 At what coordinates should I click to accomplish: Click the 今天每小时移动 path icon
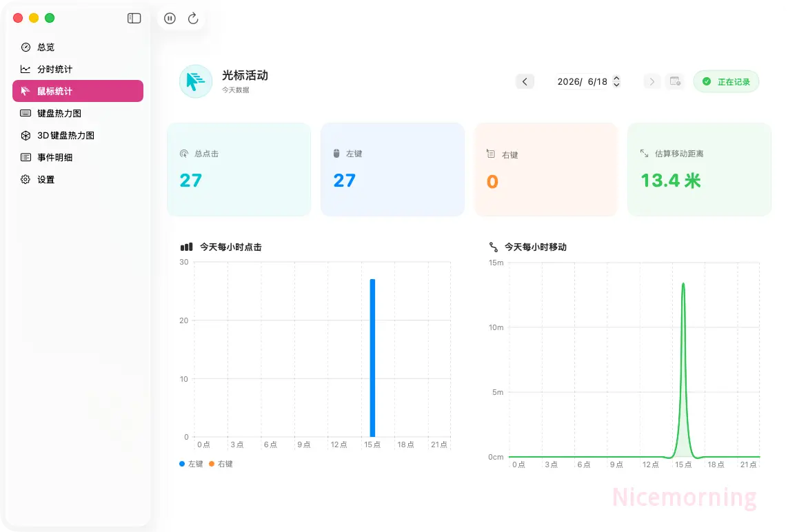tap(494, 247)
